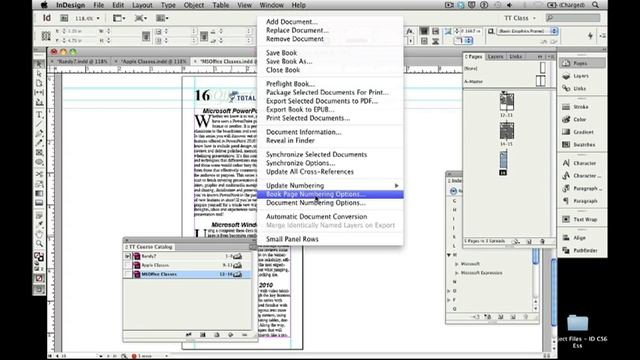Open the Basic Graphics Frame style dropdown
The image size is (640, 360).
coord(527,31)
